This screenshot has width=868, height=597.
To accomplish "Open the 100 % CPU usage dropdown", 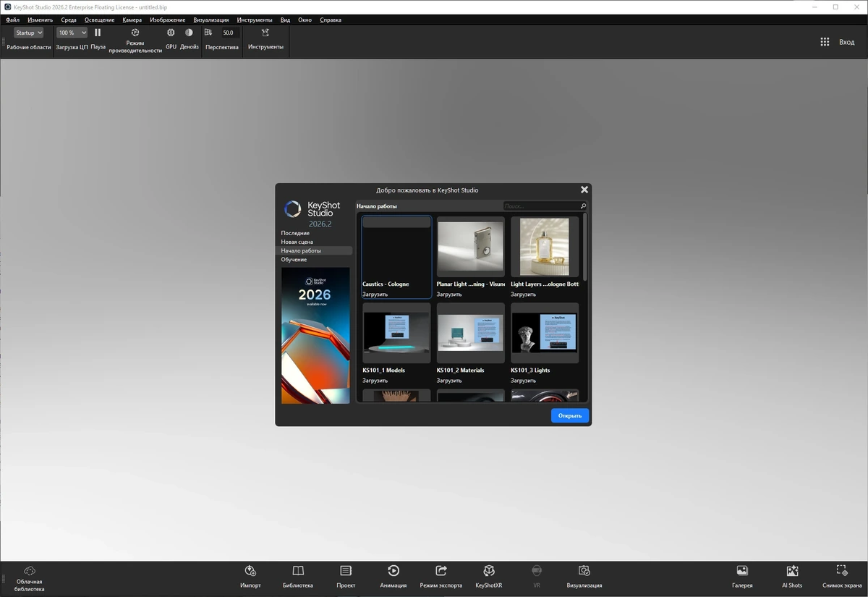I will point(72,33).
